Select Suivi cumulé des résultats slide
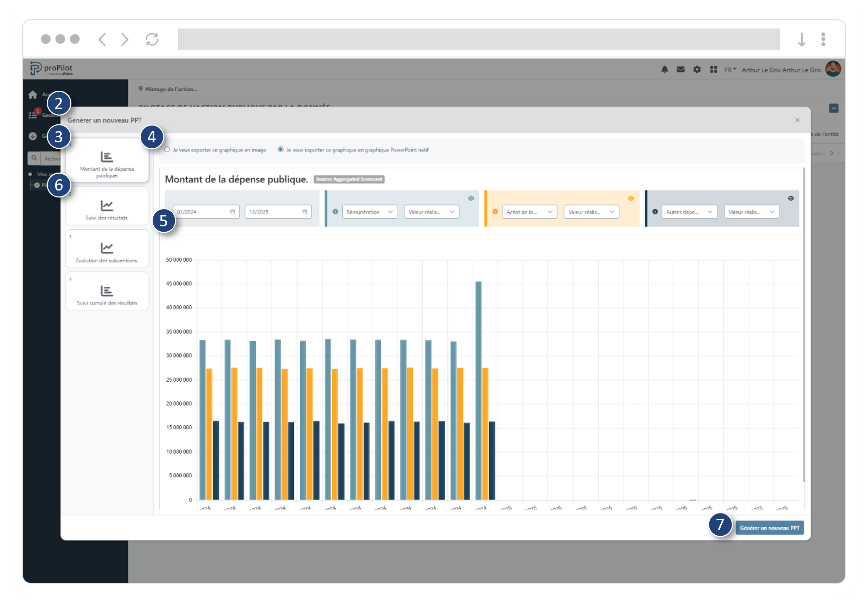This screenshot has height=607, width=868. point(107,292)
